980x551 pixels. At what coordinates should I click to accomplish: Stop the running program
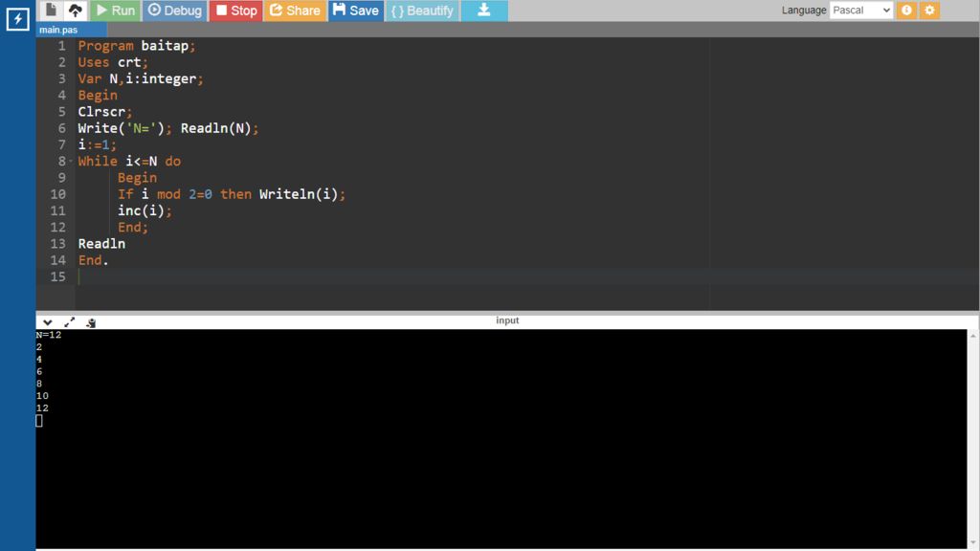[235, 10]
